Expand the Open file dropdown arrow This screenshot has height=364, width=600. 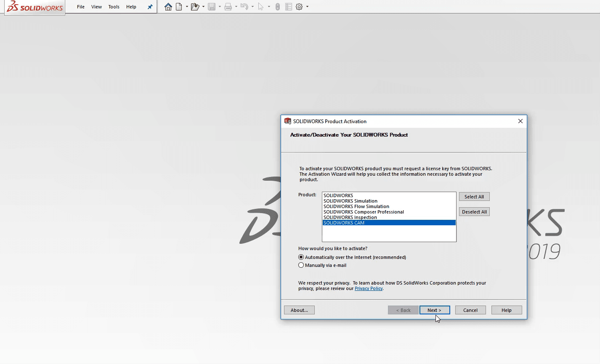203,7
